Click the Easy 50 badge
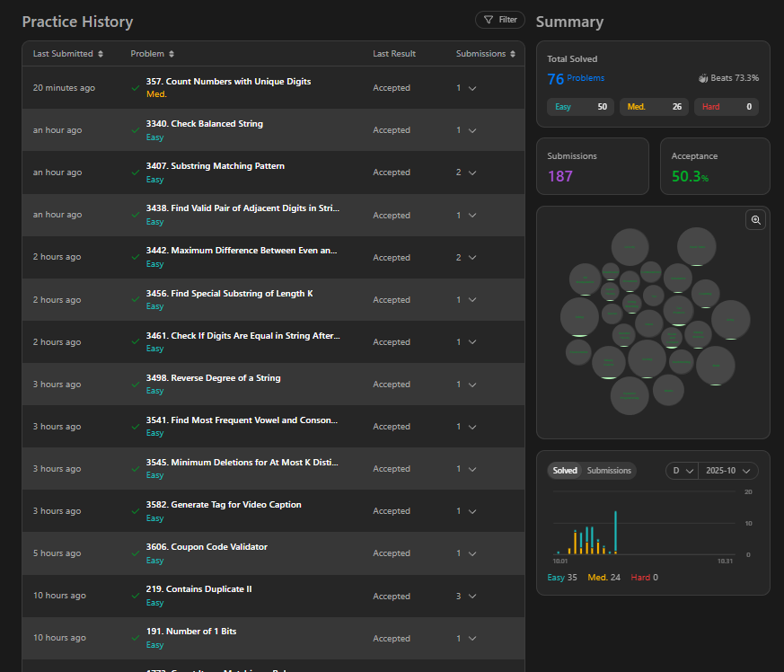The image size is (784, 672). 580,107
